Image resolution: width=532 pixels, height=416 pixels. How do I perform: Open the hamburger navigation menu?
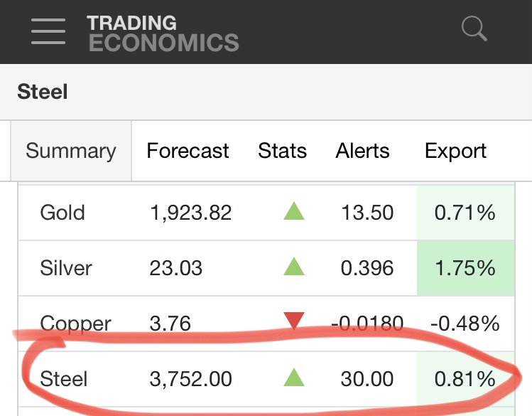pyautogui.click(x=48, y=31)
